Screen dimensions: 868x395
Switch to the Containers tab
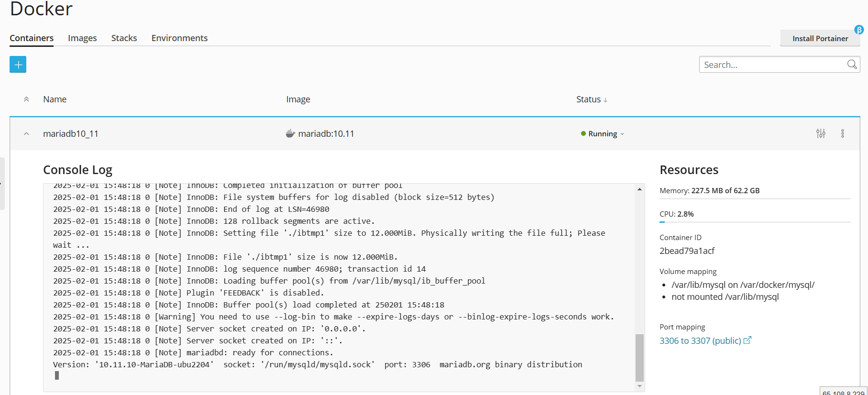point(32,38)
